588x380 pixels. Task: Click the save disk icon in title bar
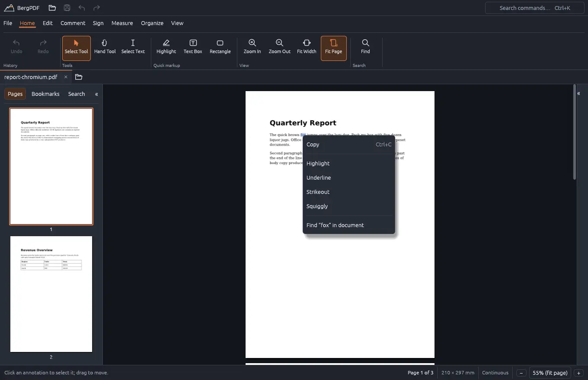pos(67,8)
